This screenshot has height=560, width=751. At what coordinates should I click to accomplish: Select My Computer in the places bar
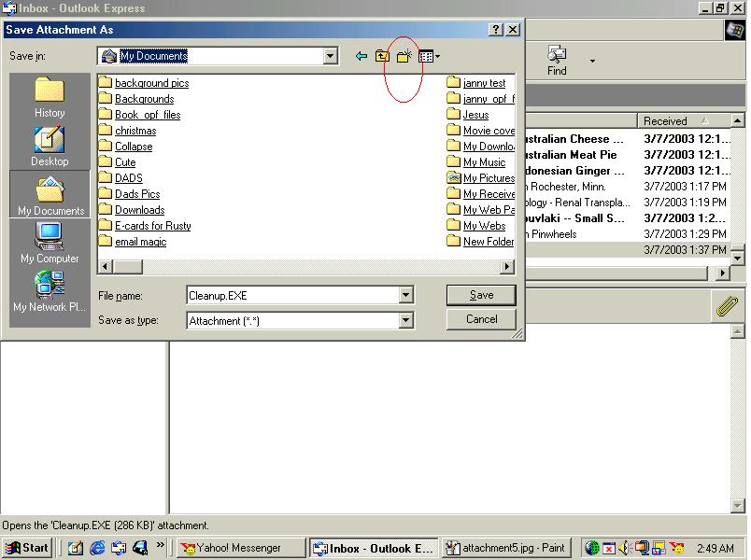[50, 243]
